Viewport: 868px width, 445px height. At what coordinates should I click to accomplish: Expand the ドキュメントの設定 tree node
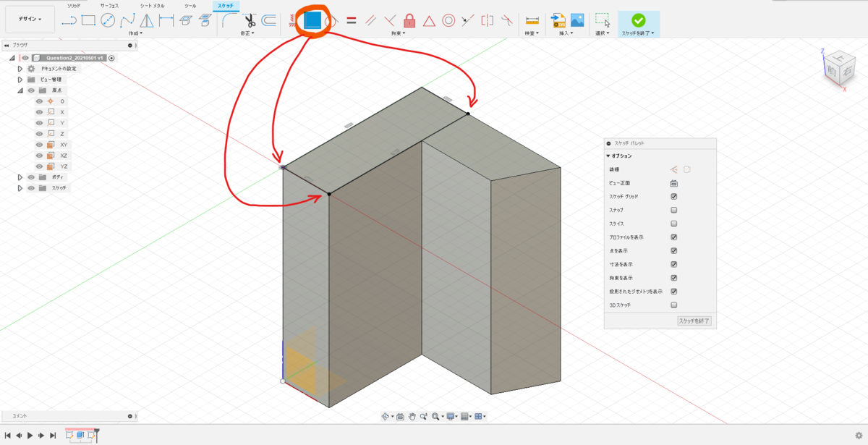(20, 69)
